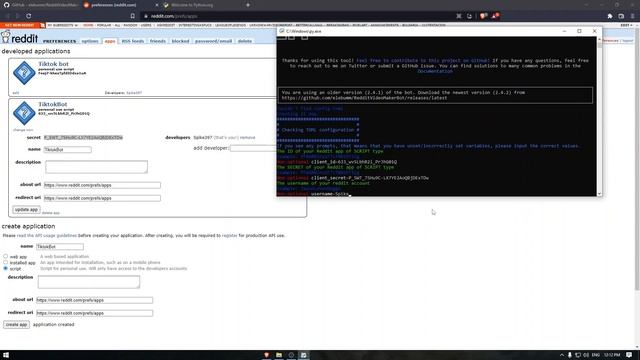Click the browser address bar reddit.com URL

(x=174, y=16)
